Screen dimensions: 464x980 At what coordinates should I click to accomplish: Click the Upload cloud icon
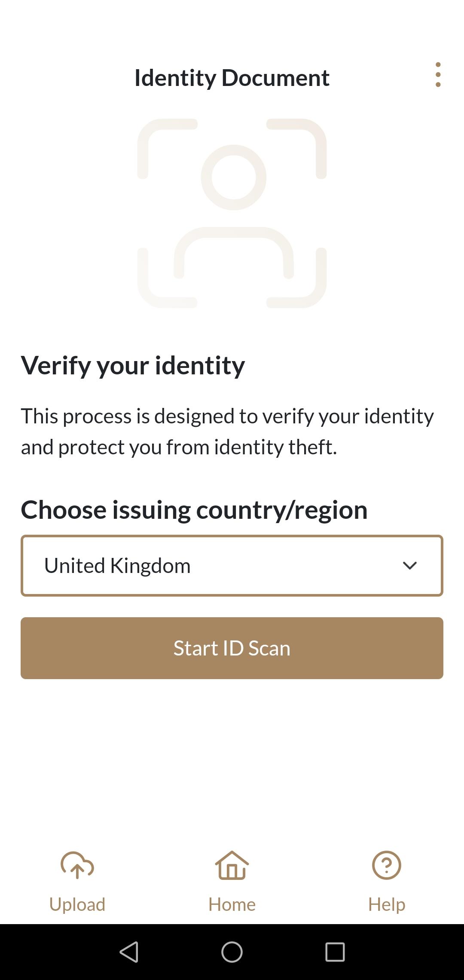click(77, 865)
